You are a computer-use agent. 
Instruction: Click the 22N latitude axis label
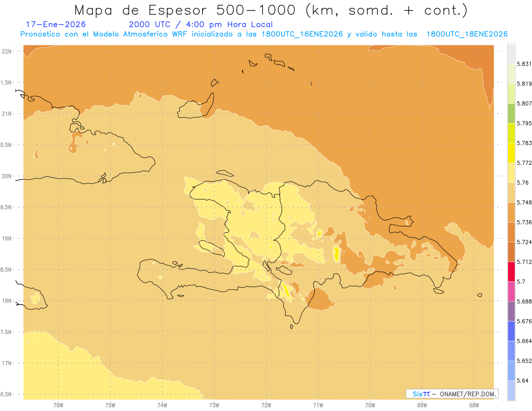click(x=6, y=51)
